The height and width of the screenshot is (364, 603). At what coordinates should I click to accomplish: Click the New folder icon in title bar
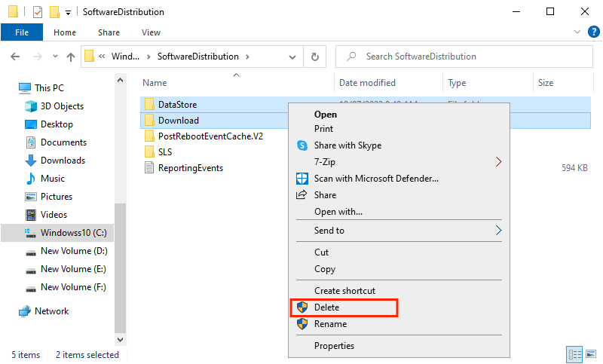pyautogui.click(x=54, y=12)
